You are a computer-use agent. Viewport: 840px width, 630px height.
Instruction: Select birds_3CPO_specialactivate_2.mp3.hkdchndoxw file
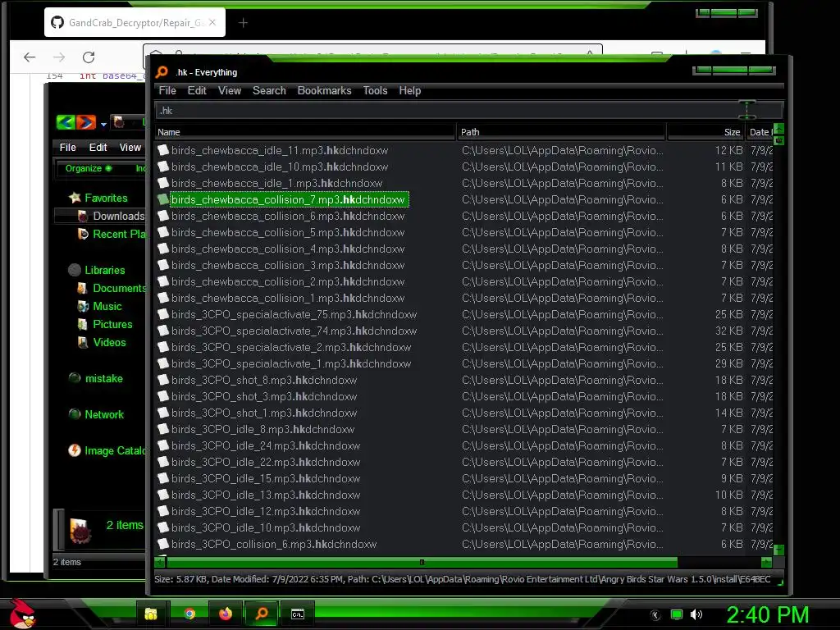[x=291, y=347]
